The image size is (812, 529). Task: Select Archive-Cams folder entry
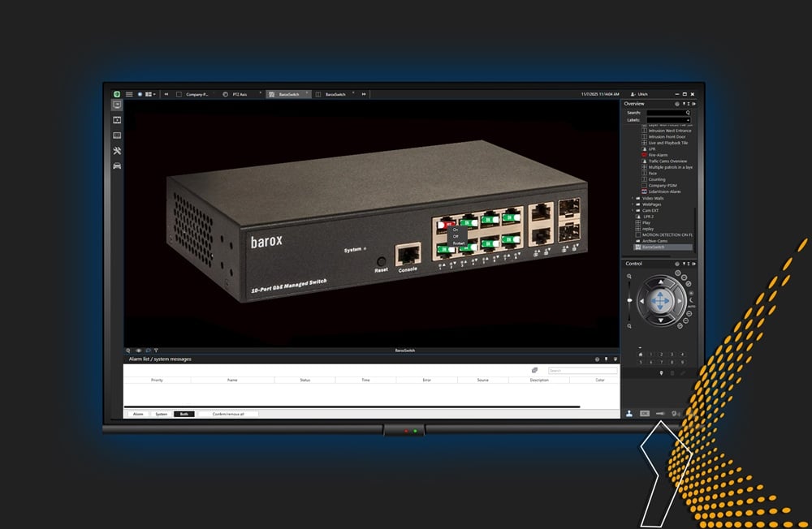(x=654, y=241)
